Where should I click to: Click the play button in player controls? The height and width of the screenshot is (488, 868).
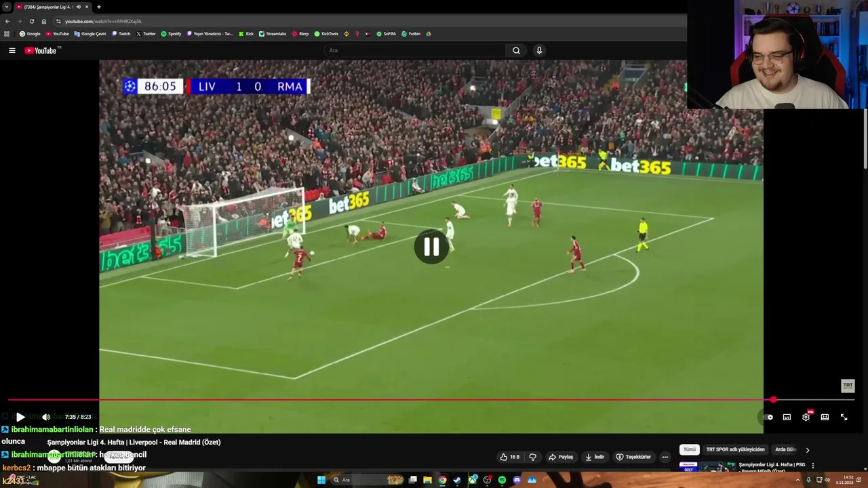coord(20,417)
